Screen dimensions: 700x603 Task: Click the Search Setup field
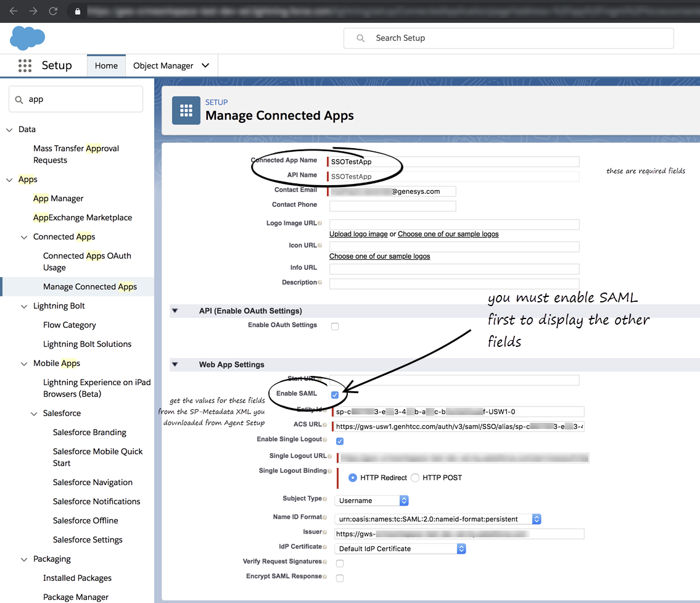pyautogui.click(x=508, y=38)
